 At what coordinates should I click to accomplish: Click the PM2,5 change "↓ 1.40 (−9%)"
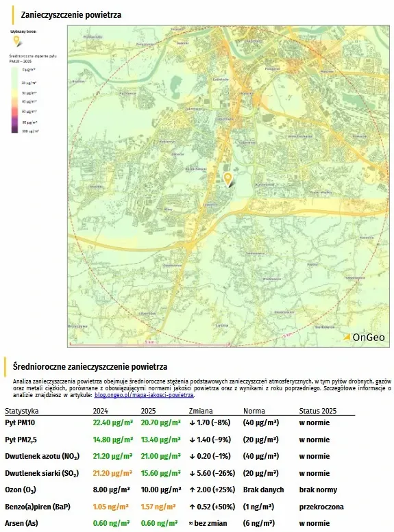[x=210, y=440]
